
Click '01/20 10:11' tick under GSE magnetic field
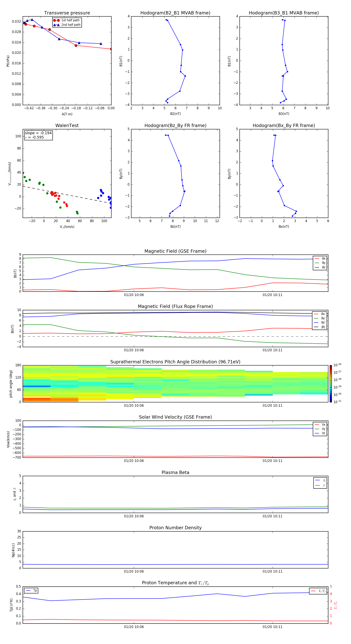click(273, 295)
